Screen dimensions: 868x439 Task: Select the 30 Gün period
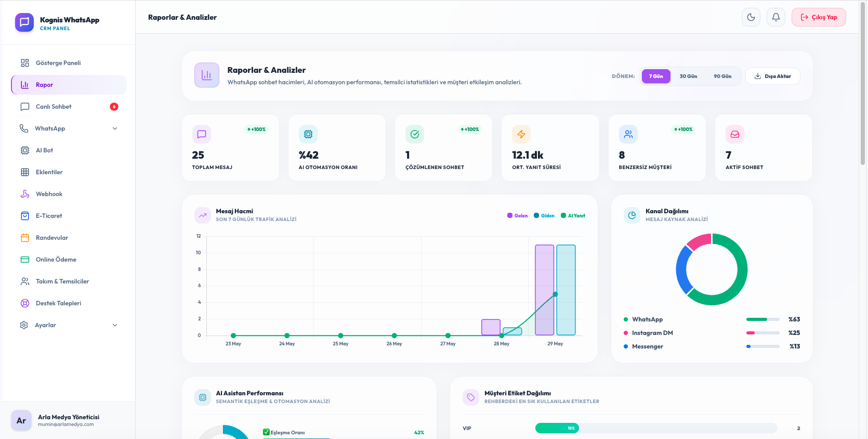pos(688,76)
